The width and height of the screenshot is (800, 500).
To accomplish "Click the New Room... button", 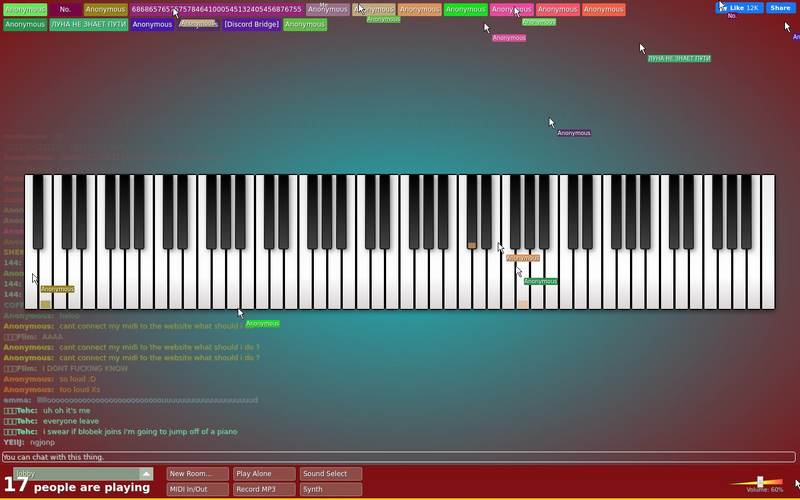I will pyautogui.click(x=197, y=474).
